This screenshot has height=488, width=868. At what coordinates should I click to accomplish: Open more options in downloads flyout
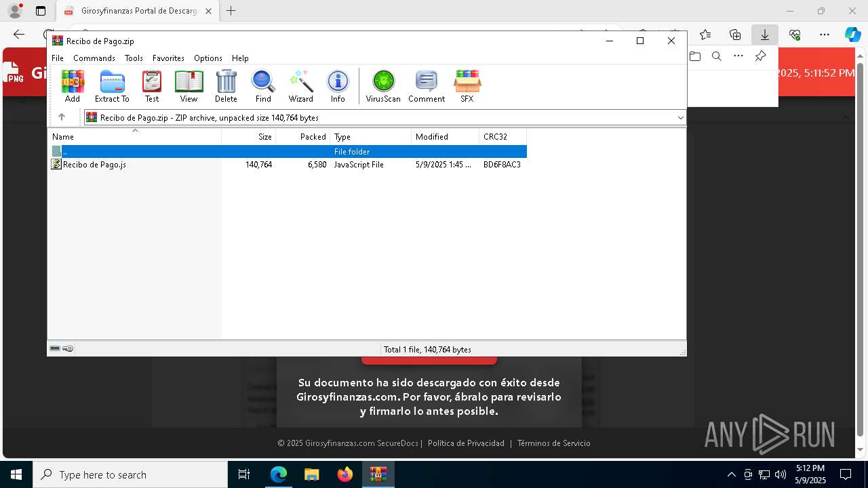[x=738, y=56]
